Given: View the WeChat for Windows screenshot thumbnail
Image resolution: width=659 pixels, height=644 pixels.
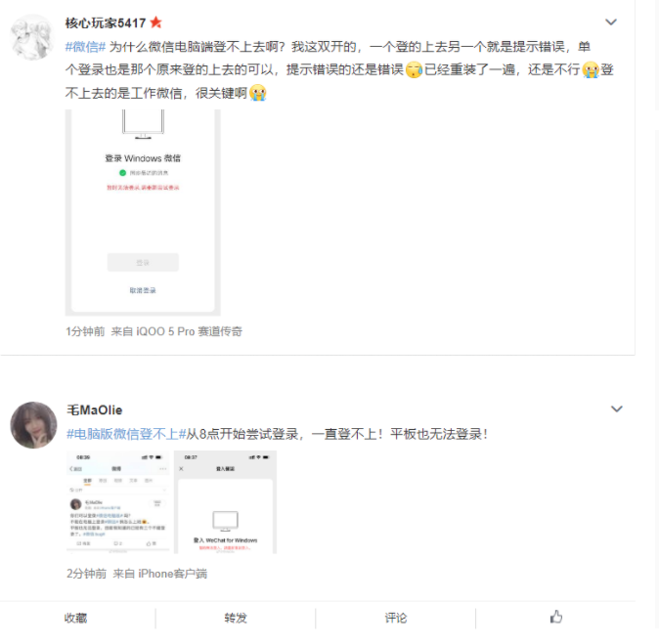Looking at the screenshot, I should 225,501.
